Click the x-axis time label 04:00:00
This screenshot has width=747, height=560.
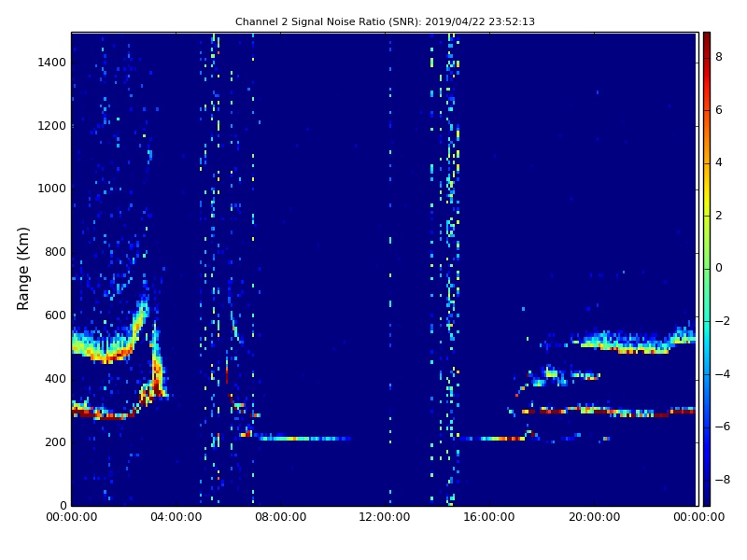(x=176, y=517)
